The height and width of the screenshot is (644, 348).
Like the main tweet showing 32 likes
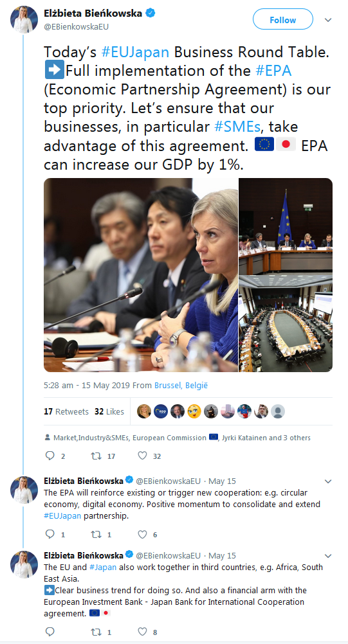pos(142,456)
